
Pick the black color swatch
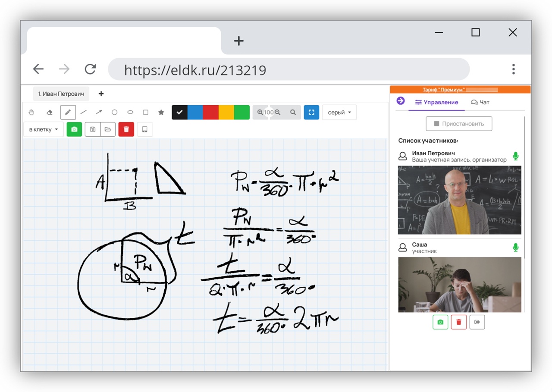tap(179, 112)
